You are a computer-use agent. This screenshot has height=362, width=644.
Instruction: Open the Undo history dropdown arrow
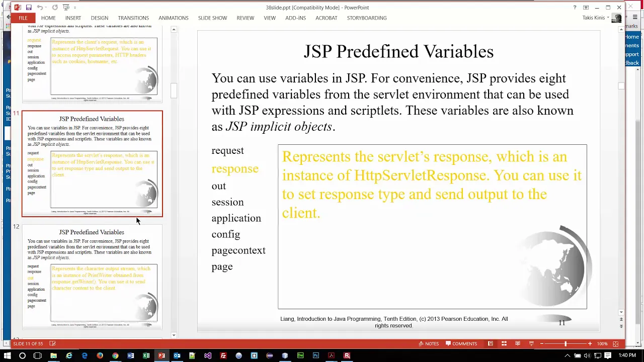coord(46,8)
